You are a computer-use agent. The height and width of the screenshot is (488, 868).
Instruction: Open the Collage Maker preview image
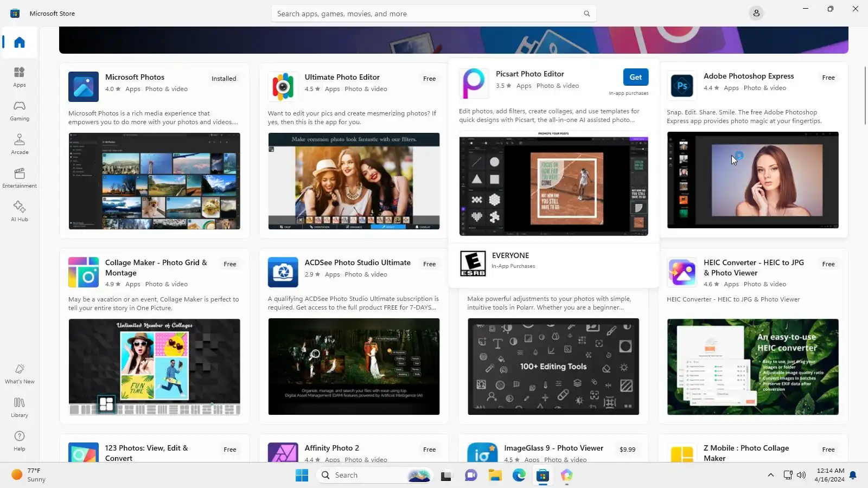tap(155, 367)
